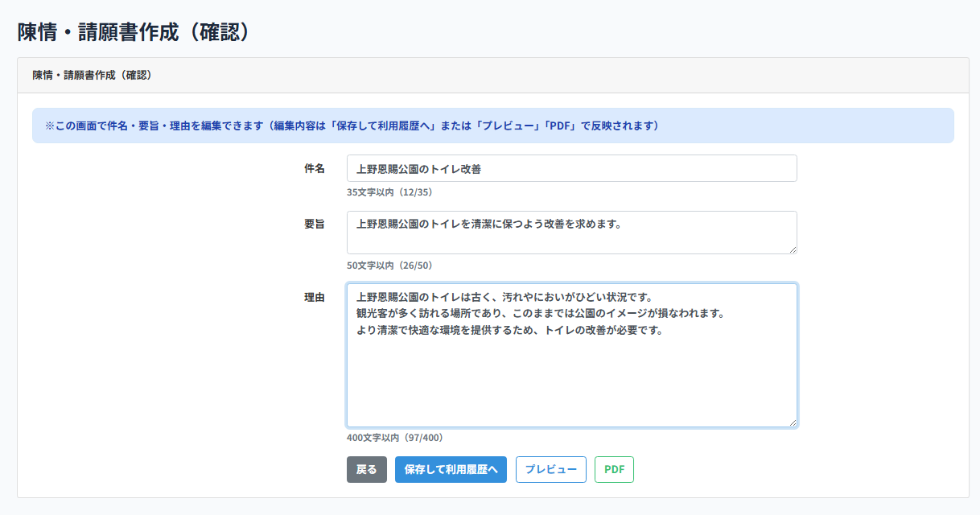Open the プレビュー preview
The image size is (980, 515).
[550, 470]
